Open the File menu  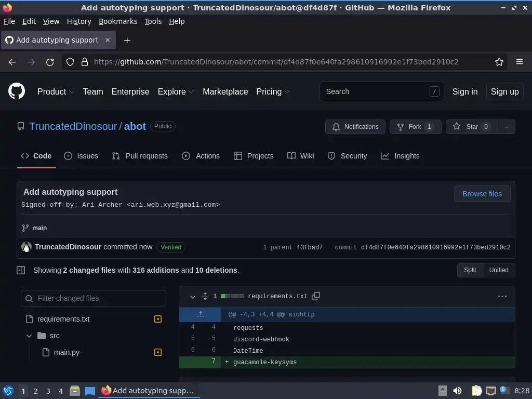click(9, 21)
